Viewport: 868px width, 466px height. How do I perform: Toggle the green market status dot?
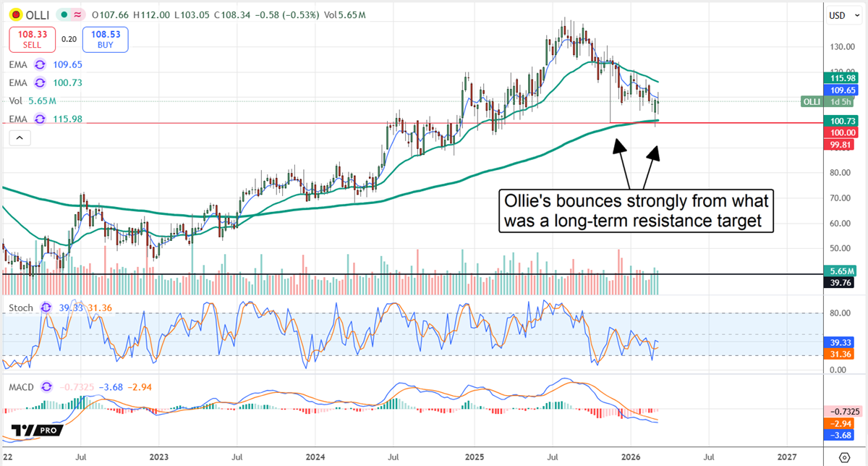pos(64,14)
